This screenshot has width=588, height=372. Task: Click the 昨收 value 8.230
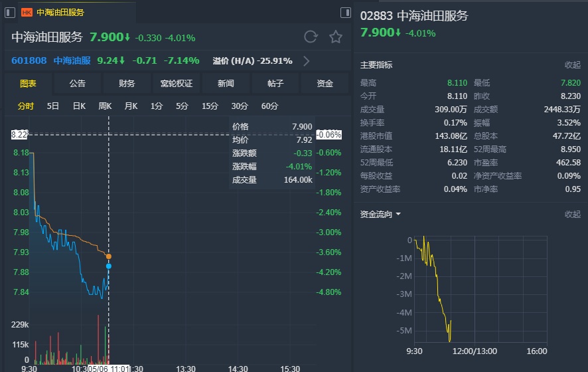point(570,96)
